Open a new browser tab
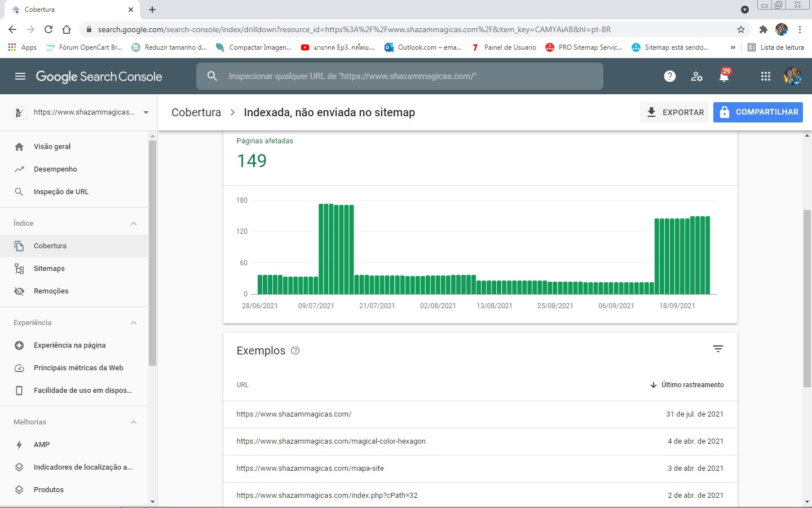The image size is (812, 508). (x=152, y=10)
